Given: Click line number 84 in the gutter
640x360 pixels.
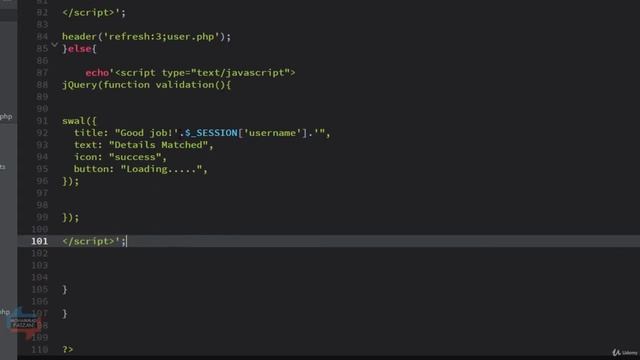Looking at the screenshot, I should click(x=42, y=37).
